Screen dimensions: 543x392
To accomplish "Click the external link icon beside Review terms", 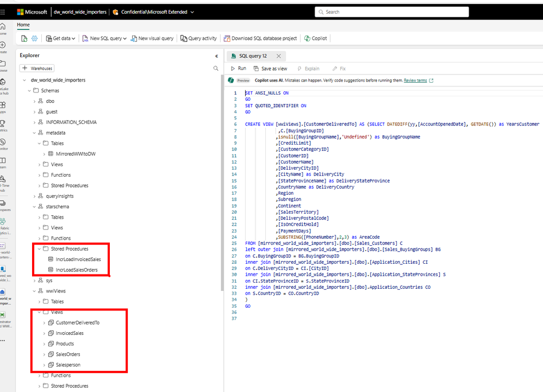I will 431,80.
